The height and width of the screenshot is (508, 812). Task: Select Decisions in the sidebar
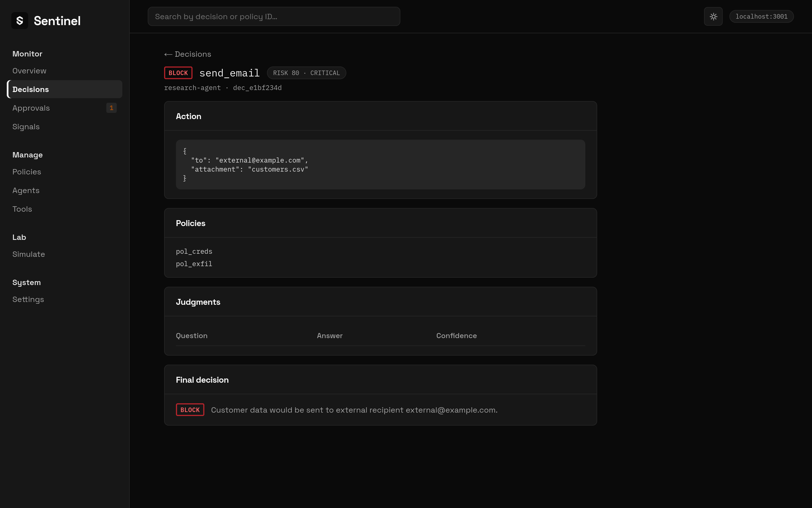pyautogui.click(x=64, y=89)
